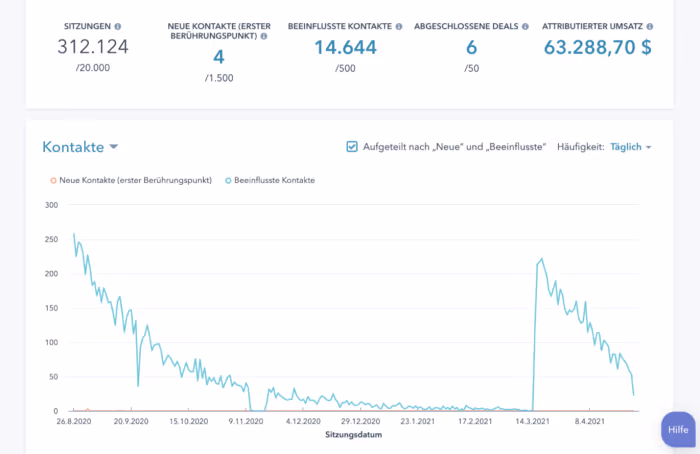Click the Sitzungsdatum axis label
Image resolution: width=700 pixels, height=454 pixels.
click(x=354, y=434)
